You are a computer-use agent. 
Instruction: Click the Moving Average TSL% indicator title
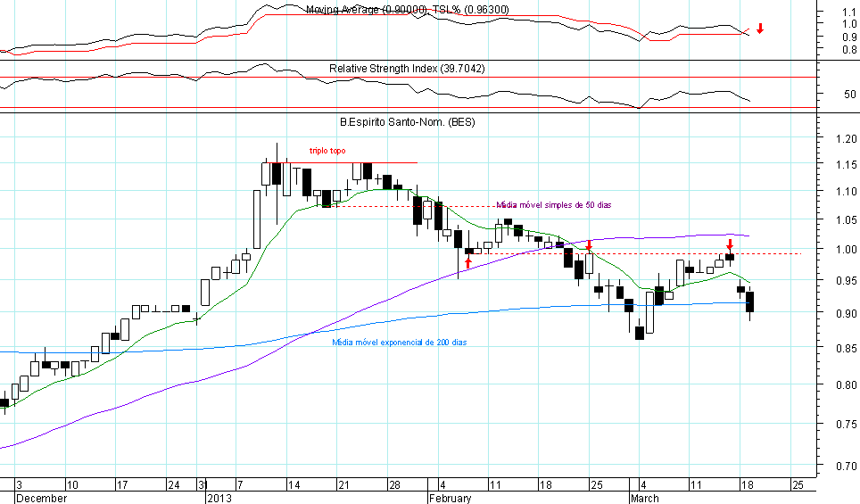coord(408,10)
